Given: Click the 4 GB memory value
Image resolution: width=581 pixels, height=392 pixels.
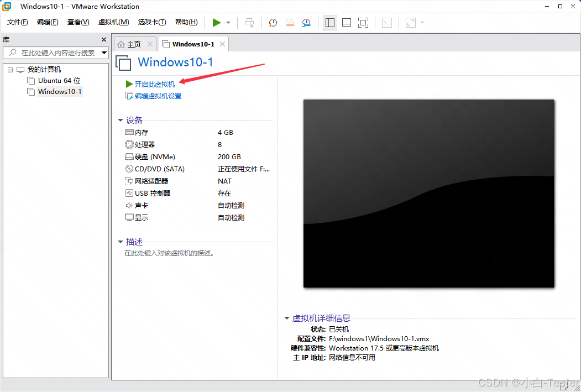Looking at the screenshot, I should click(x=226, y=133).
